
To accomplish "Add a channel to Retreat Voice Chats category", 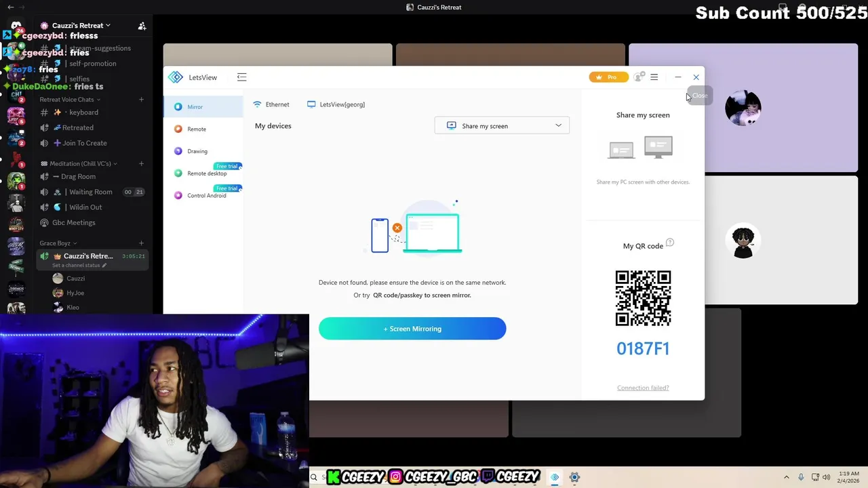I will [x=141, y=100].
